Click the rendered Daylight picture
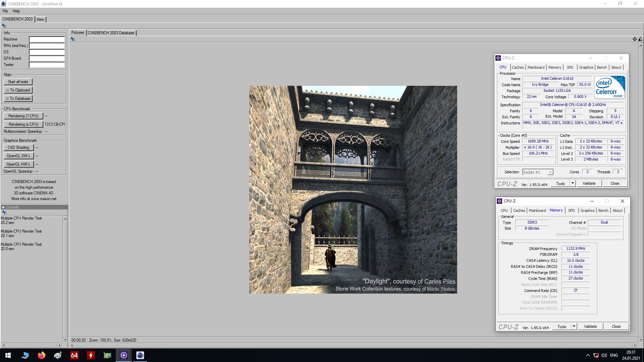This screenshot has height=362, width=644. pyautogui.click(x=353, y=190)
